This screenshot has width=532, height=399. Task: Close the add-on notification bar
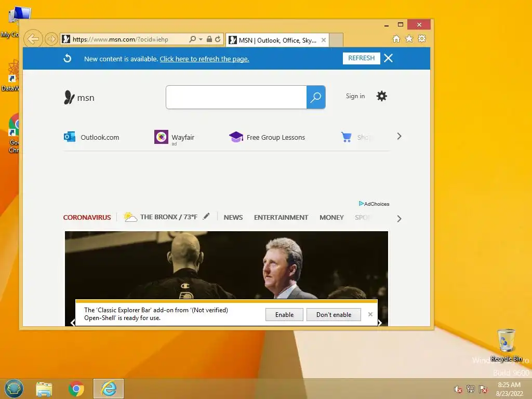pos(370,314)
